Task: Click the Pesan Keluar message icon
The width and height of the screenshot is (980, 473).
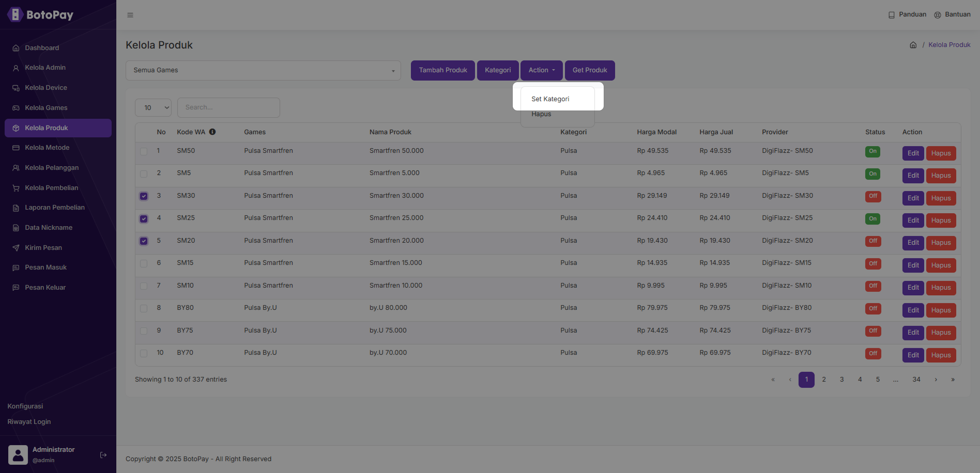Action: pos(16,288)
